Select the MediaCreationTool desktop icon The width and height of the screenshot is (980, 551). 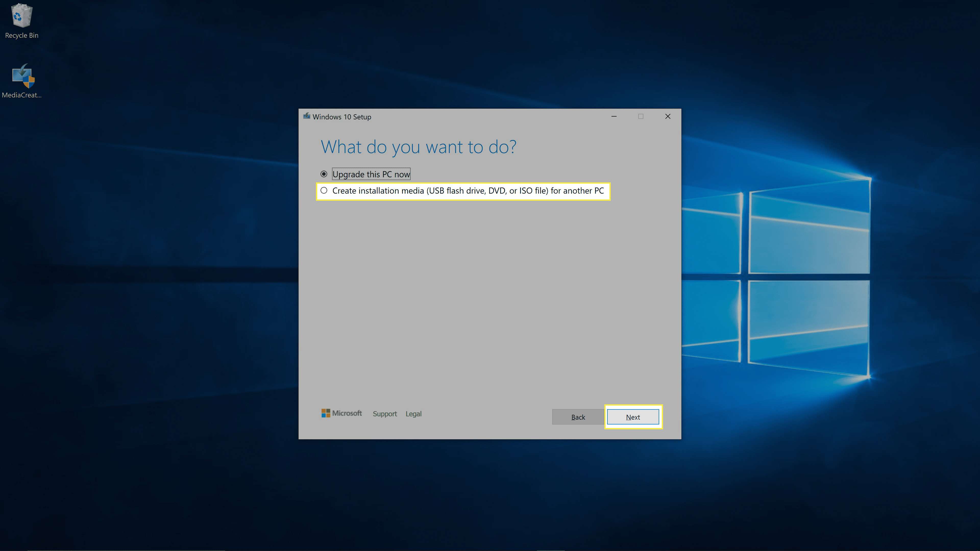point(22,81)
